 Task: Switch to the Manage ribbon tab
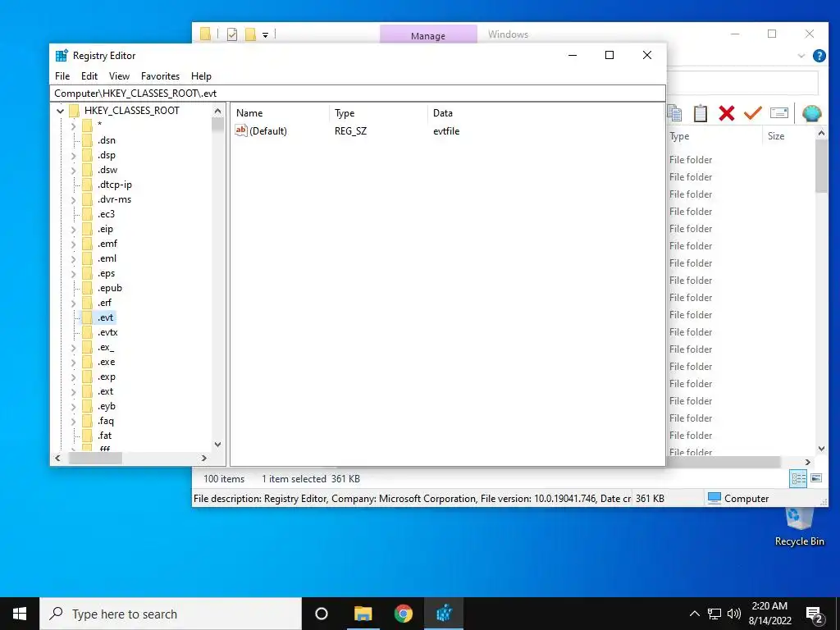[428, 35]
